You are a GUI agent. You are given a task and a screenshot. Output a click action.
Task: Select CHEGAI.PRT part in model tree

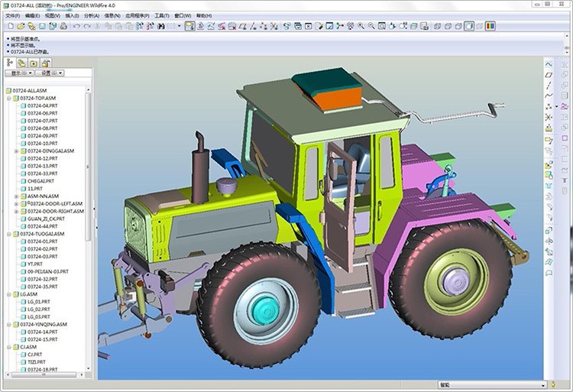[40, 181]
